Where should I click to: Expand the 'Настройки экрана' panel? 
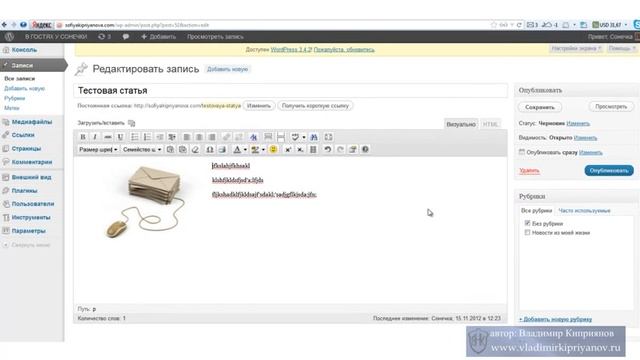tap(577, 49)
